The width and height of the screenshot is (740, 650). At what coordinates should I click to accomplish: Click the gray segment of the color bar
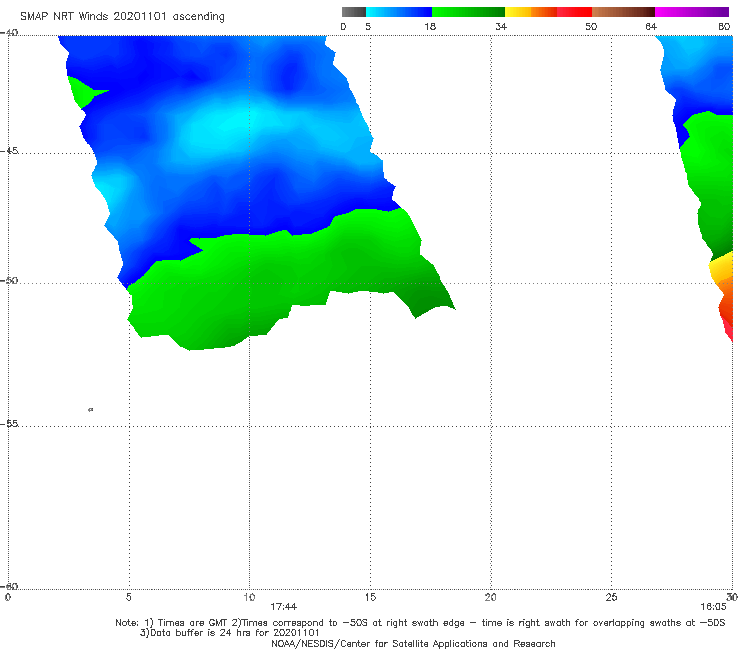click(x=353, y=12)
